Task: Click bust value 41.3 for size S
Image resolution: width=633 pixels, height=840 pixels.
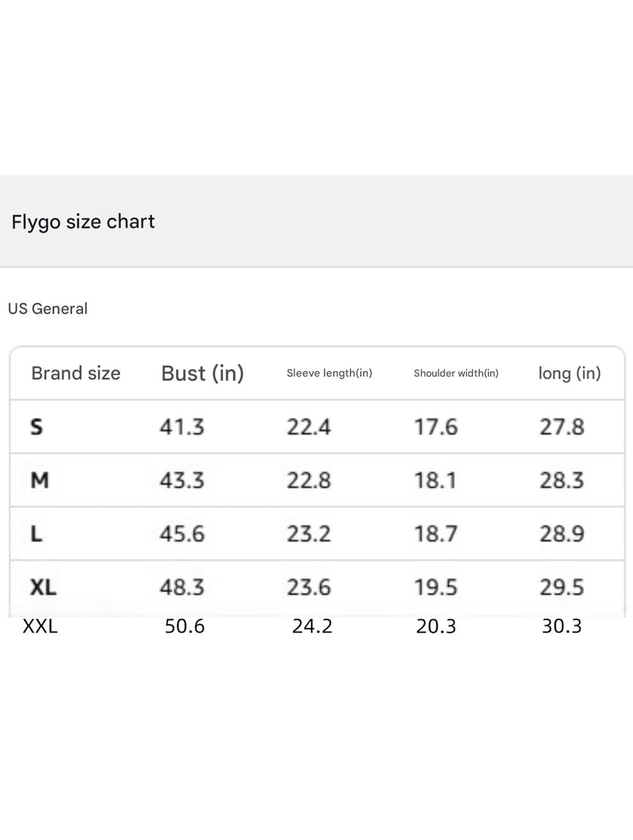Action: coord(182,427)
